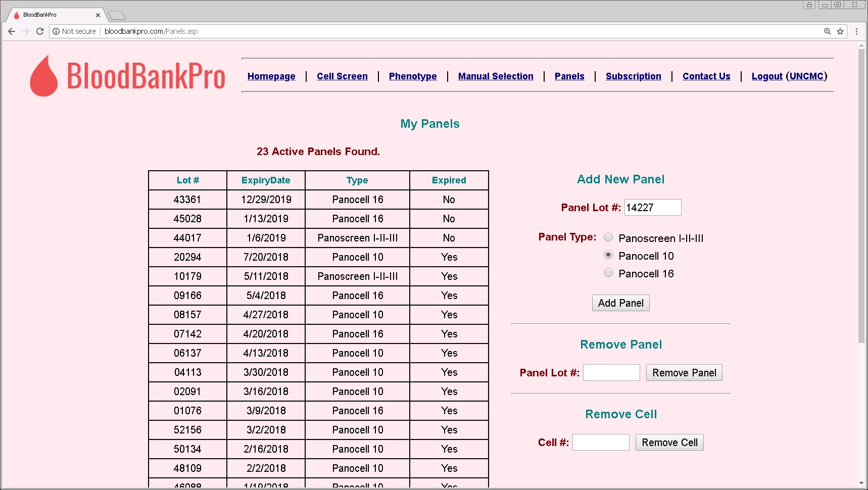Click the page vertical scrollbar thumb
This screenshot has height=490, width=868.
pos(861,196)
